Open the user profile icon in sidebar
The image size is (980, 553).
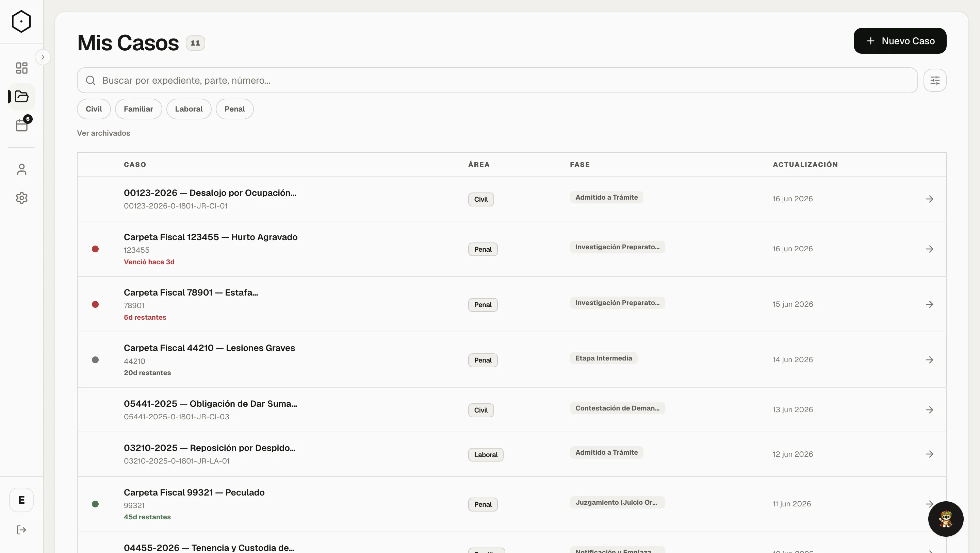22,169
